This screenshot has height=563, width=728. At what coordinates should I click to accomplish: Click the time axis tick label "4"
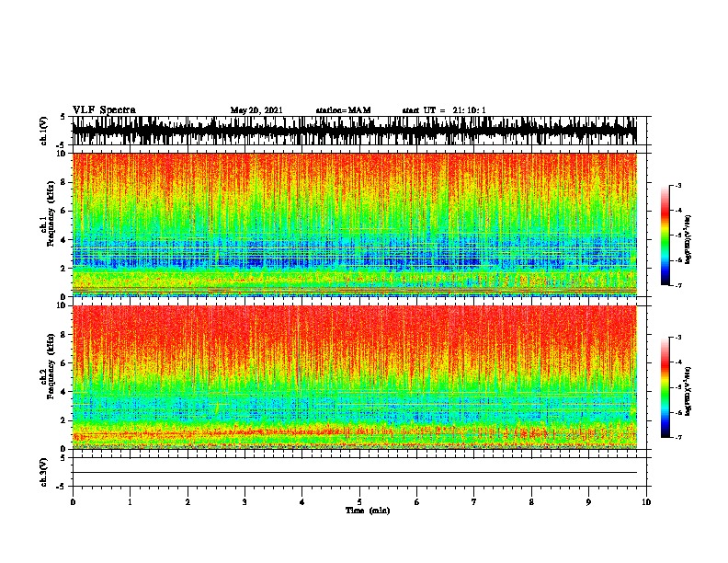(302, 502)
